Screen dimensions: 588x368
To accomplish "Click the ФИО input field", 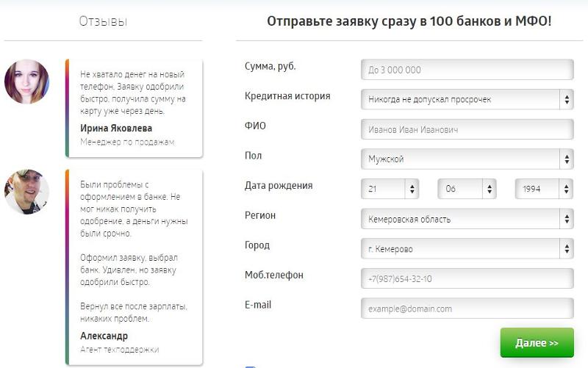I will [467, 129].
